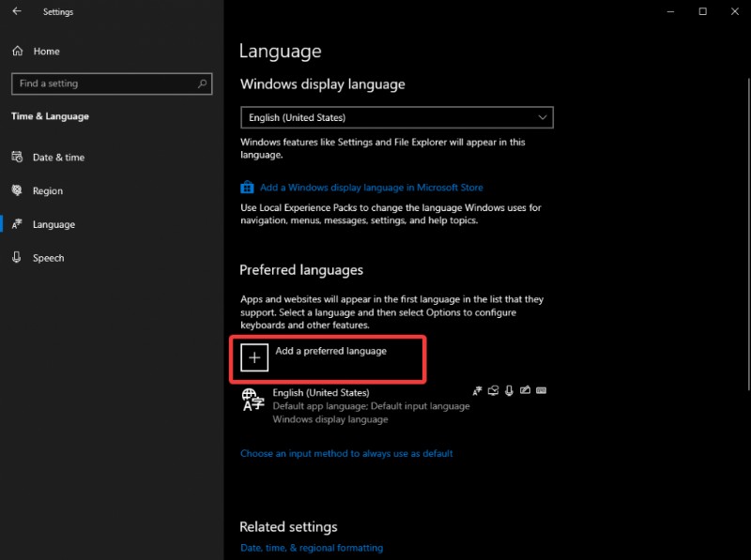
Task: Open Date, time, & regional formatting
Action: [311, 548]
